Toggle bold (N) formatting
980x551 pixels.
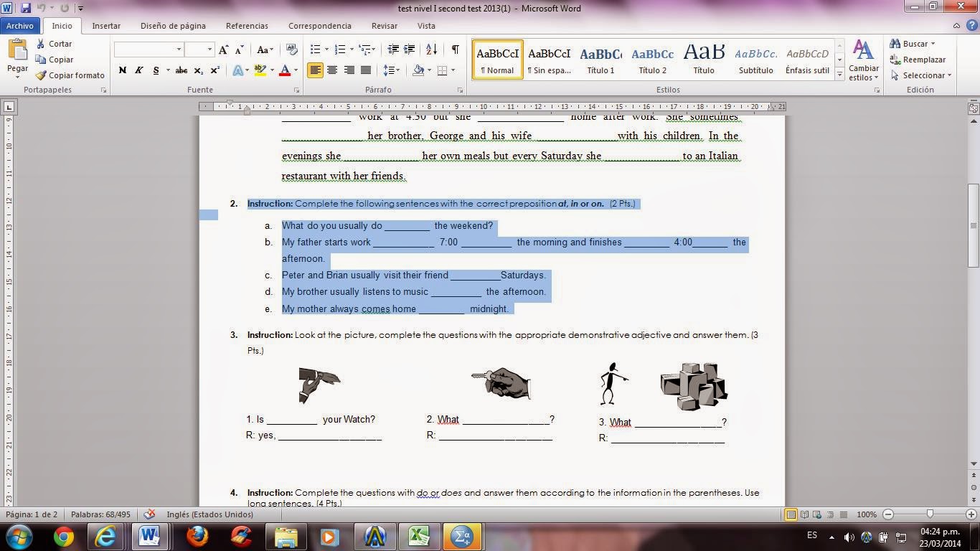(x=122, y=70)
